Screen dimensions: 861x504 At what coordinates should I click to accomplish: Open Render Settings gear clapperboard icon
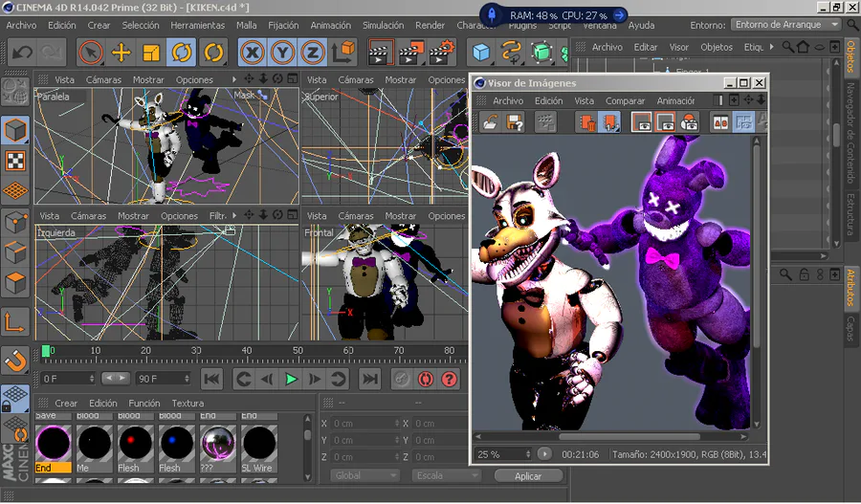pyautogui.click(x=443, y=53)
